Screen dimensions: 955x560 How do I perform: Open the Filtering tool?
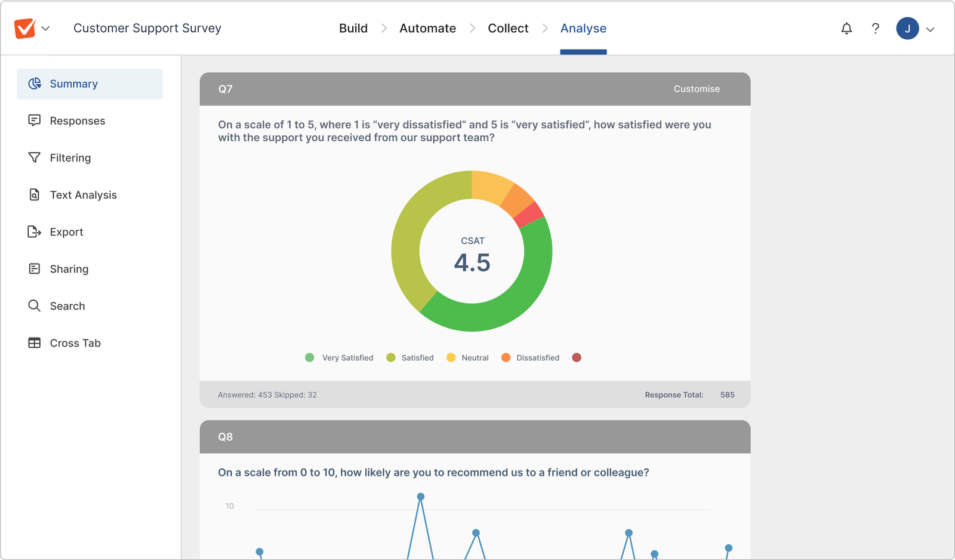pos(35,157)
